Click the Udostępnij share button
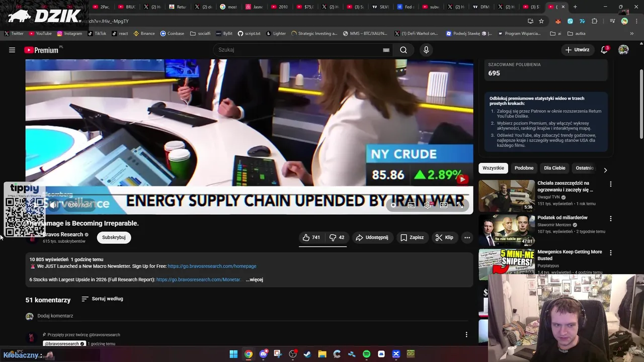Viewport: 644px width, 362px height. [x=372, y=237]
